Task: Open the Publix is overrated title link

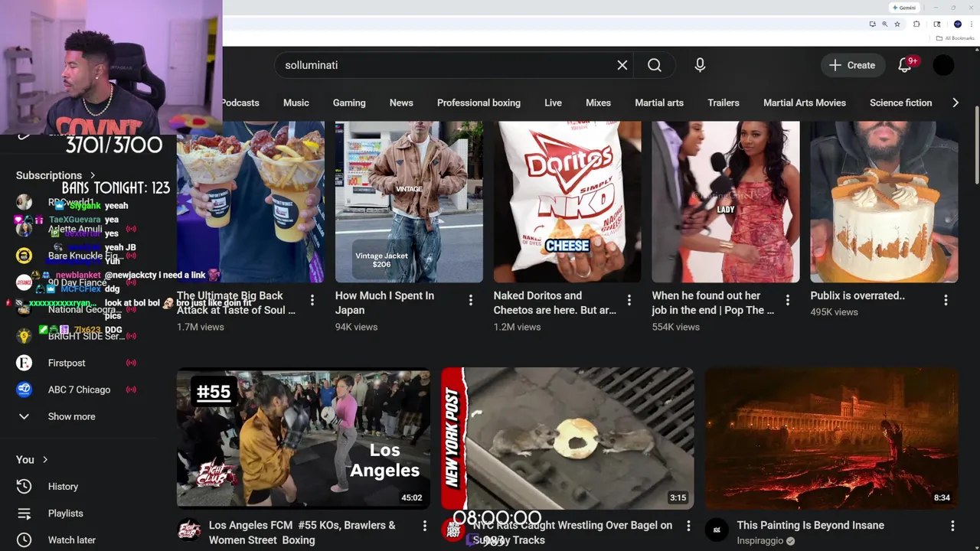Action: (857, 295)
